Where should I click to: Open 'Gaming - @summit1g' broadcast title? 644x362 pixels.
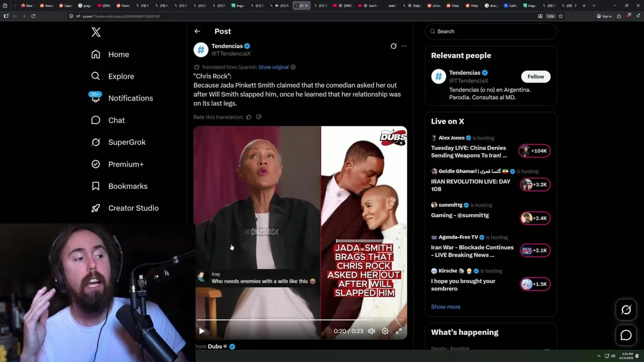460,215
